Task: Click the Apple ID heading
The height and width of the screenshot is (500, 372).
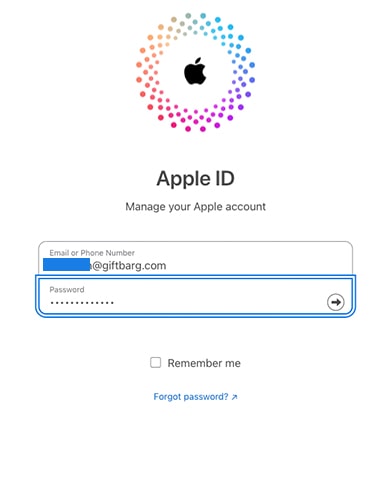Action: (x=195, y=178)
